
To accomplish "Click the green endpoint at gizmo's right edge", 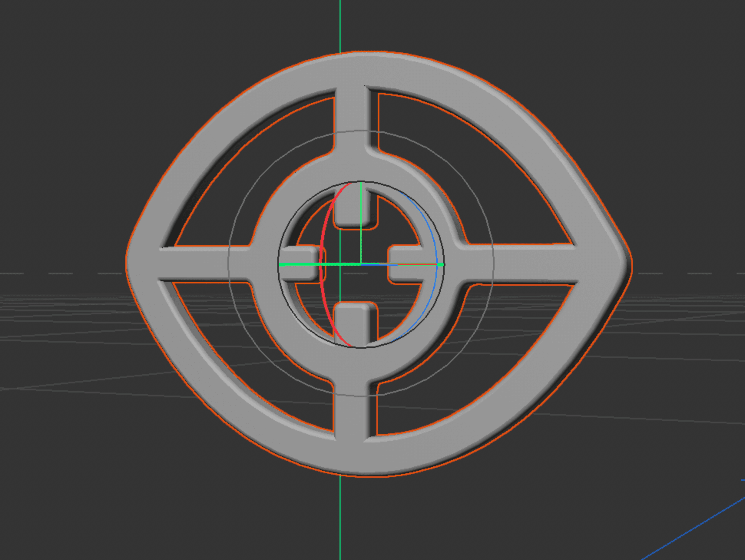I will (x=441, y=265).
